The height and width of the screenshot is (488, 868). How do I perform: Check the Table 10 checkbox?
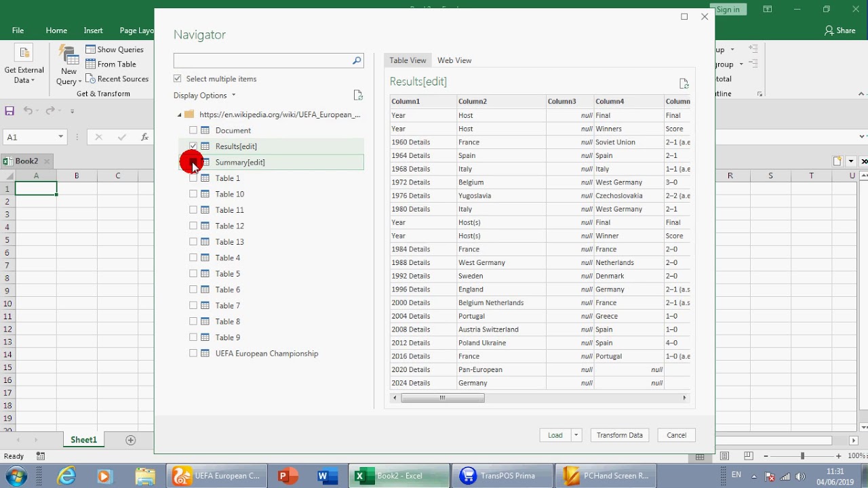pyautogui.click(x=193, y=194)
